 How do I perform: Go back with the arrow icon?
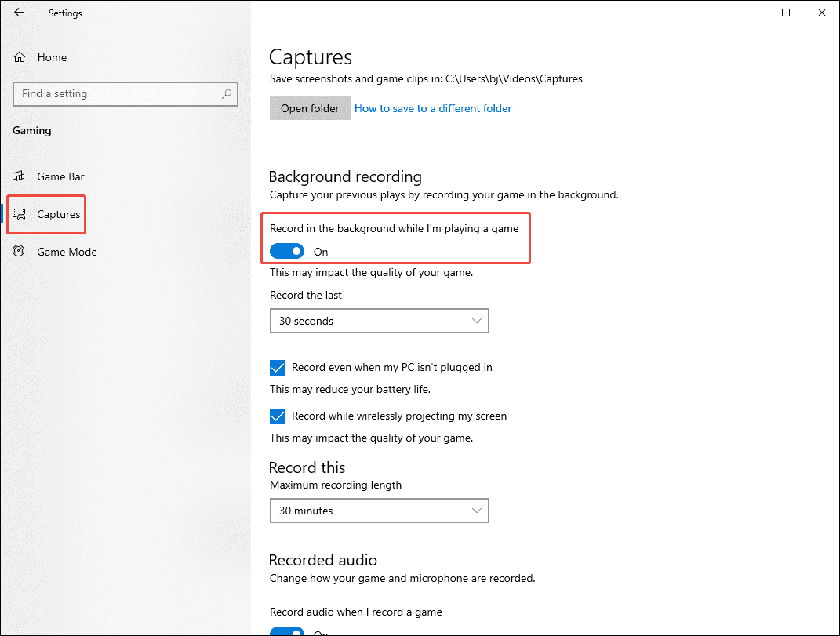point(19,13)
